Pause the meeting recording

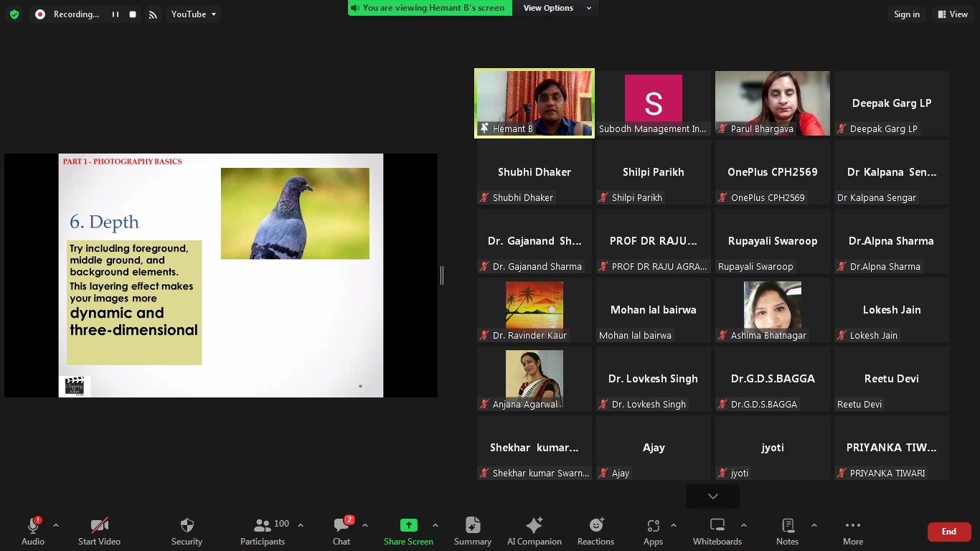click(x=115, y=14)
